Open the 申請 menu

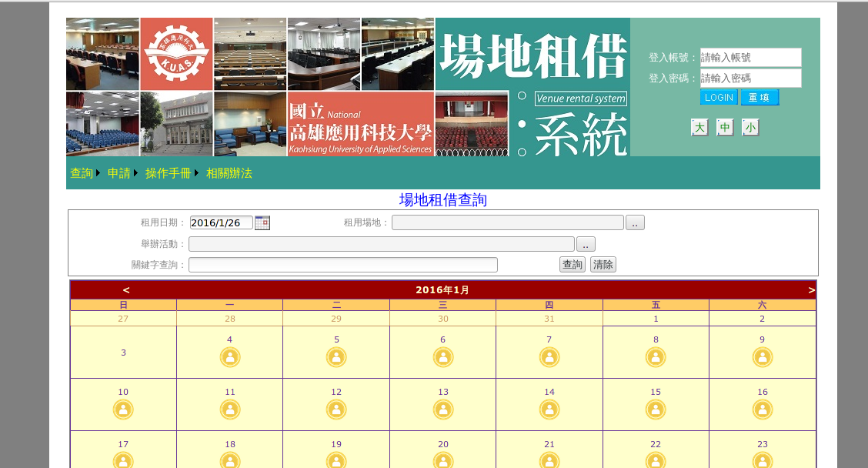tap(119, 173)
